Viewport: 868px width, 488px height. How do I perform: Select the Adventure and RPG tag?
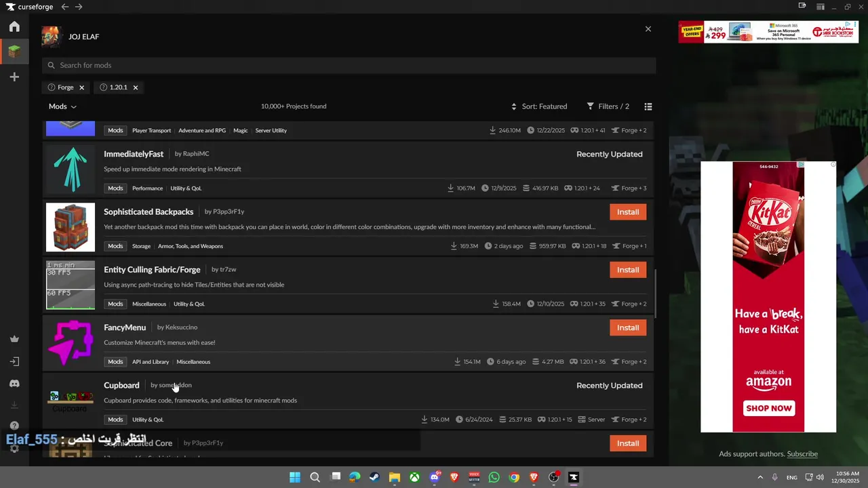pyautogui.click(x=202, y=130)
